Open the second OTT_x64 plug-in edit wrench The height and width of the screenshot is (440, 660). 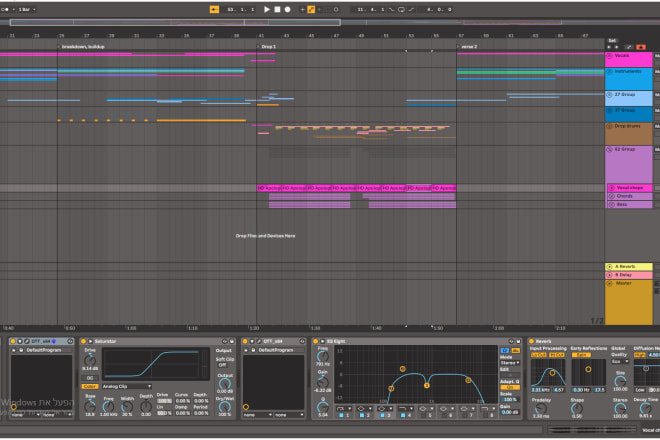click(x=258, y=341)
